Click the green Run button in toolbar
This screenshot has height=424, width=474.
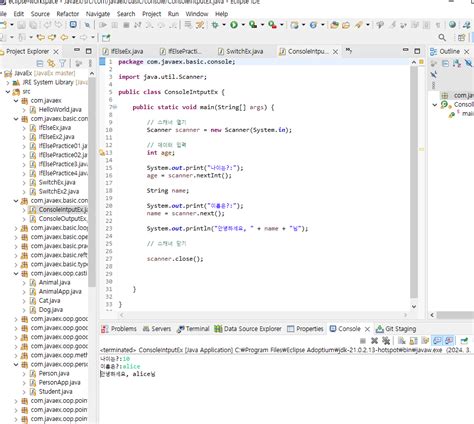[x=234, y=25]
